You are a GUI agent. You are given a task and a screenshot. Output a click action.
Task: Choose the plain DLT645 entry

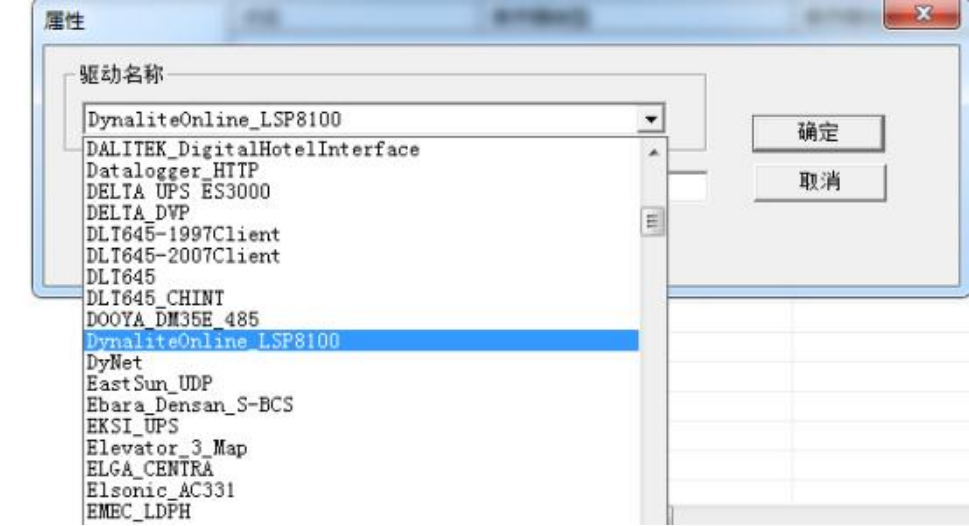tap(362, 277)
